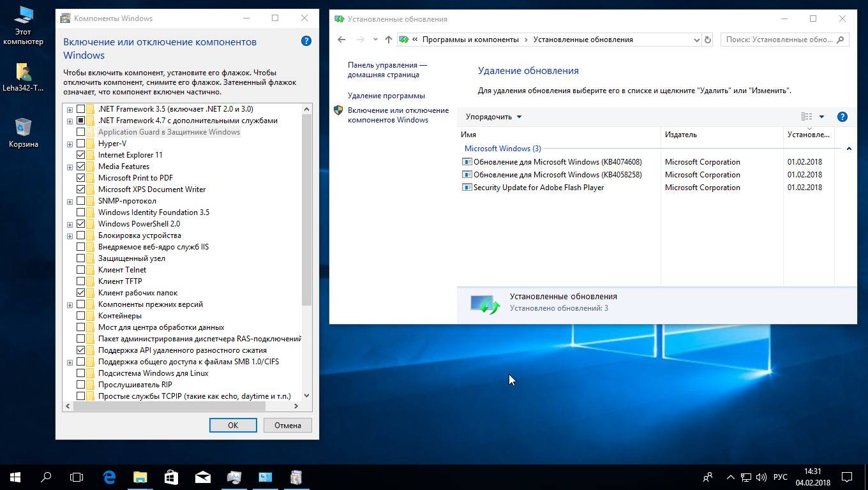868x490 pixels.
Task: Open Microsoft Edge from the taskbar
Action: pyautogui.click(x=109, y=477)
